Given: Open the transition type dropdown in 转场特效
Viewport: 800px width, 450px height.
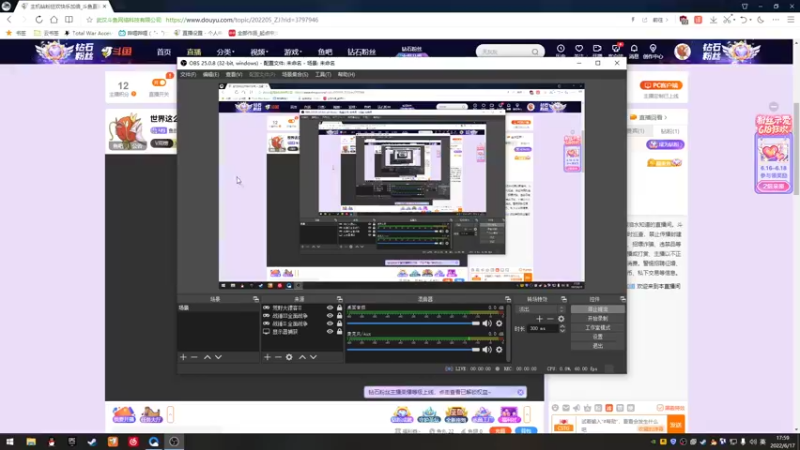Looking at the screenshot, I should click(541, 309).
